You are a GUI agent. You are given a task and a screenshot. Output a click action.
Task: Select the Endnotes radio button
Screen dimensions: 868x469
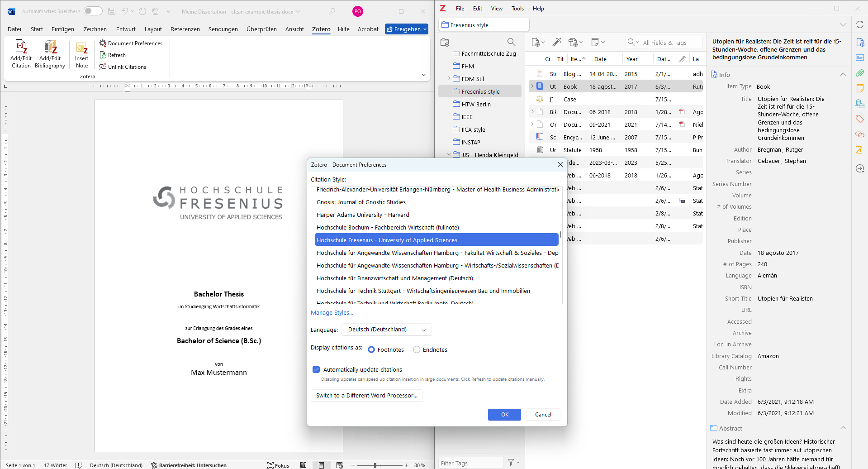417,349
